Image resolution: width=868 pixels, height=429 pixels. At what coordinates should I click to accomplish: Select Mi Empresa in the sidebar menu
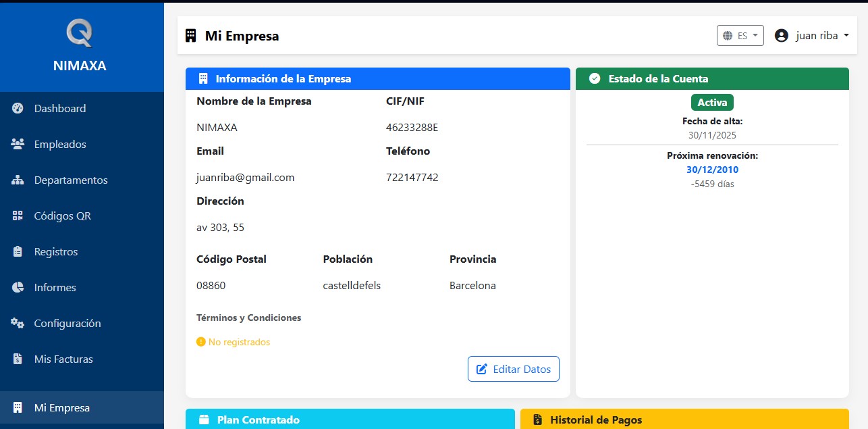[61, 407]
